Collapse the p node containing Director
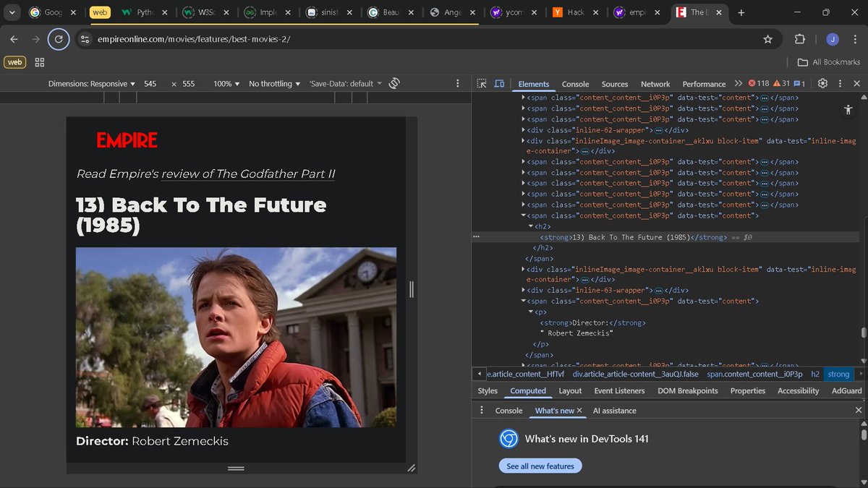Viewport: 868px width, 488px height. pyautogui.click(x=532, y=312)
